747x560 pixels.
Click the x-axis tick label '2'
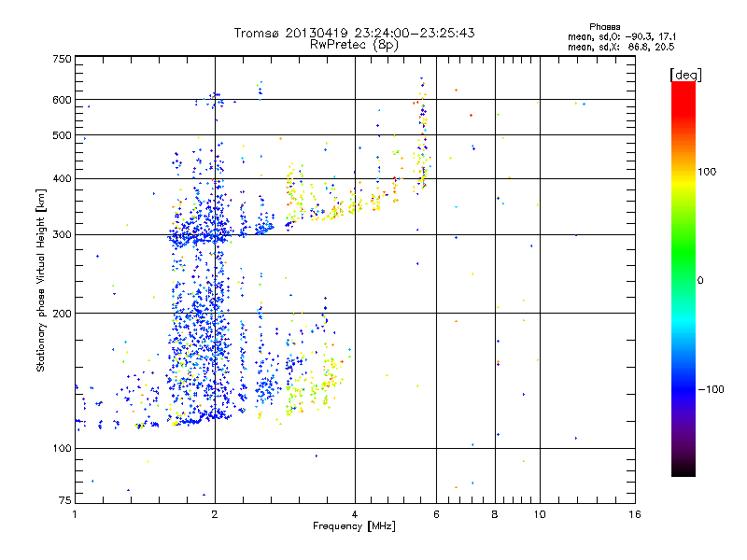point(215,514)
